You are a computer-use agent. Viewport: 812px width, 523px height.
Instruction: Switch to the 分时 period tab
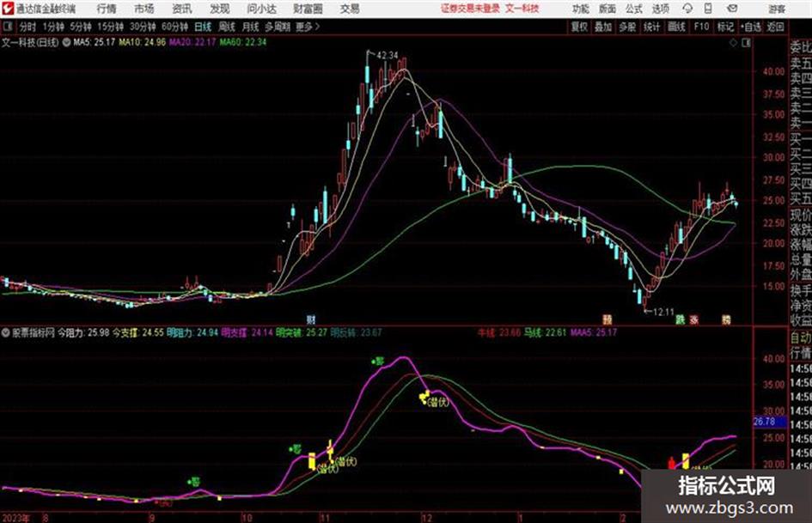click(x=28, y=27)
